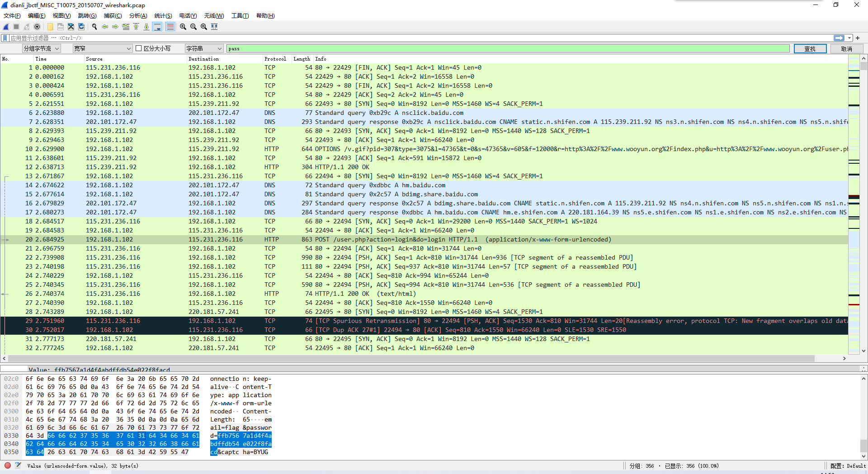Screen dimensions: 868x474
Task: Add a display filter button with plus
Action: point(858,38)
